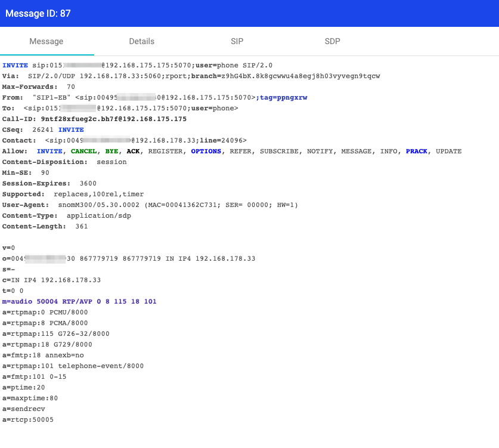Open the Details tab
Screen dimensions: 499x448
(141, 42)
